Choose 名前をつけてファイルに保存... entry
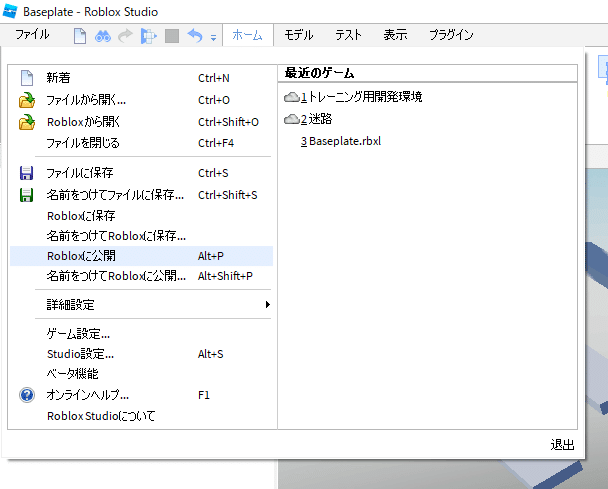The height and width of the screenshot is (489, 608). [x=142, y=195]
